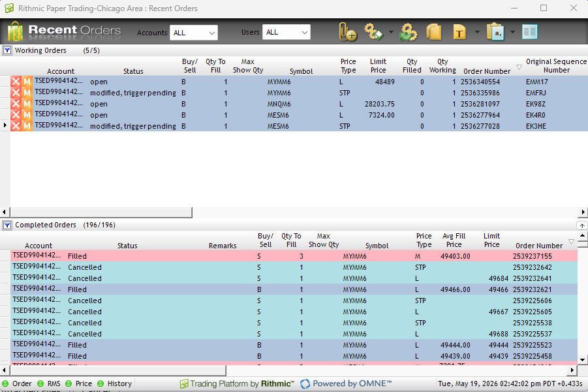Select the row marker arrow beside order 2536277028
This screenshot has width=588, height=392.
5,125
